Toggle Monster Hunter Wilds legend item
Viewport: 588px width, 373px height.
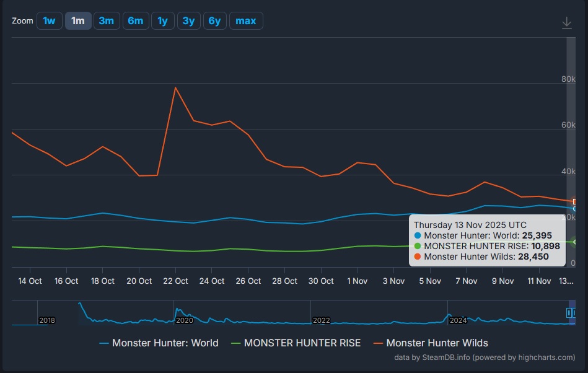point(431,343)
